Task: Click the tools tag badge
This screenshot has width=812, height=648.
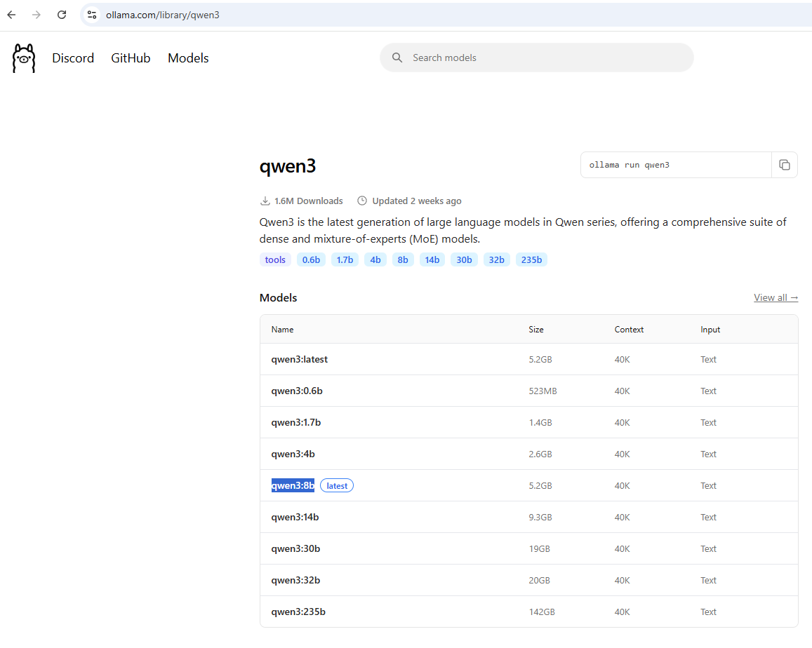Action: (x=275, y=259)
